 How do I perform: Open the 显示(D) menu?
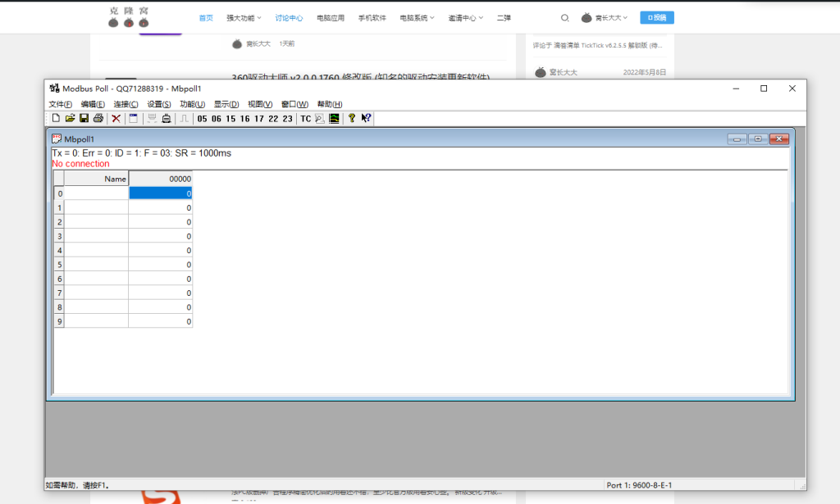click(x=226, y=104)
